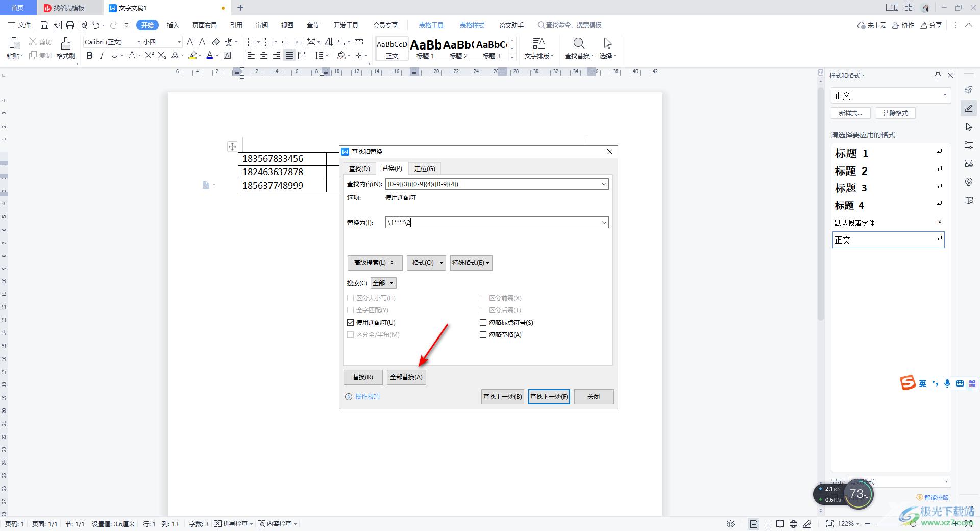This screenshot has width=980, height=531.
Task: Apply Underline formatting
Action: tap(114, 55)
